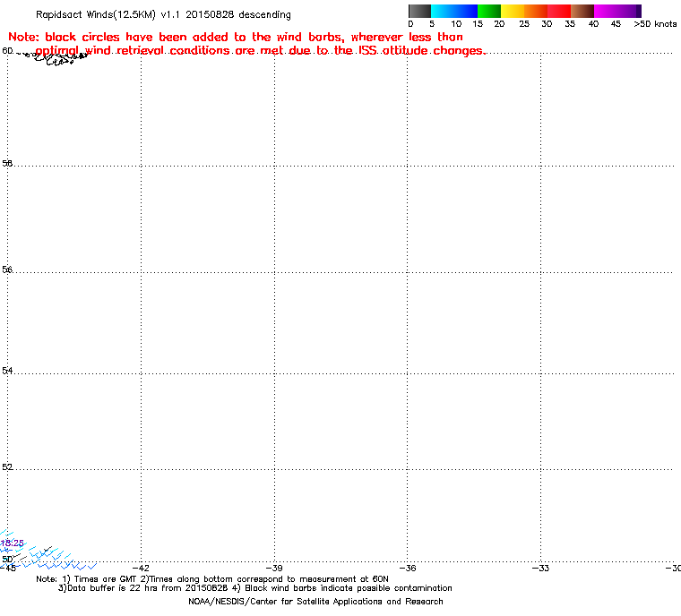681x616 pixels.
Task: Click the '52' latitude axis label
Action: tap(7, 467)
